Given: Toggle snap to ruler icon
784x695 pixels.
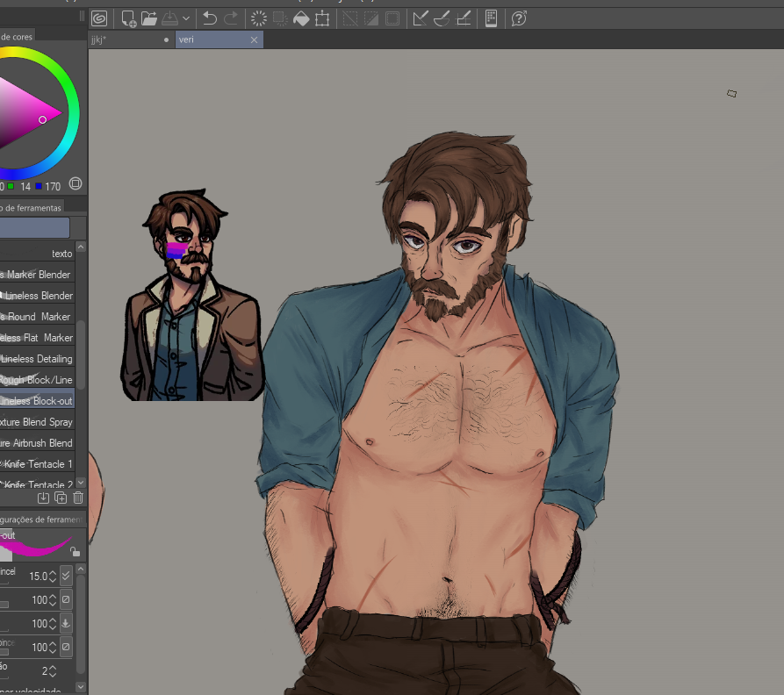Looking at the screenshot, I should coord(420,19).
